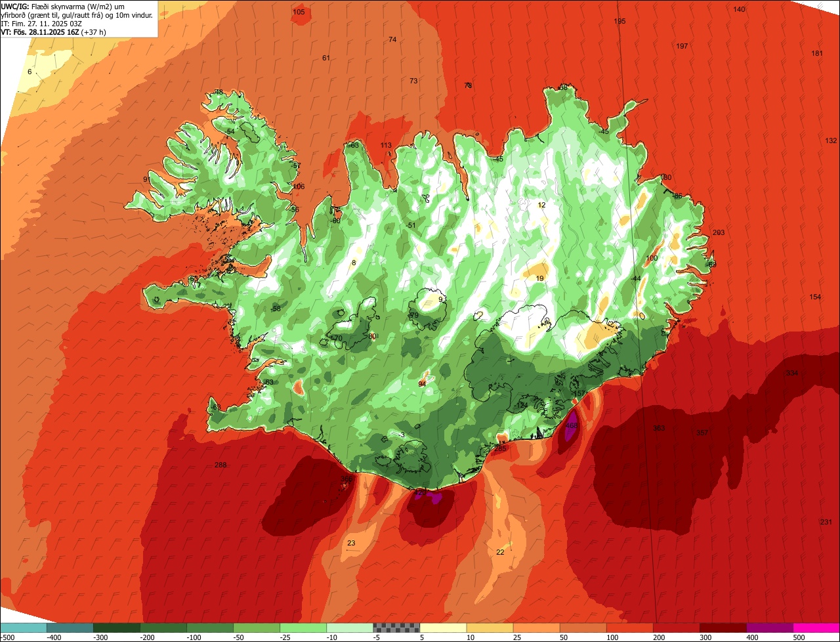Click the map value '73' north of Iceland
This screenshot has height=642, width=840.
click(413, 81)
